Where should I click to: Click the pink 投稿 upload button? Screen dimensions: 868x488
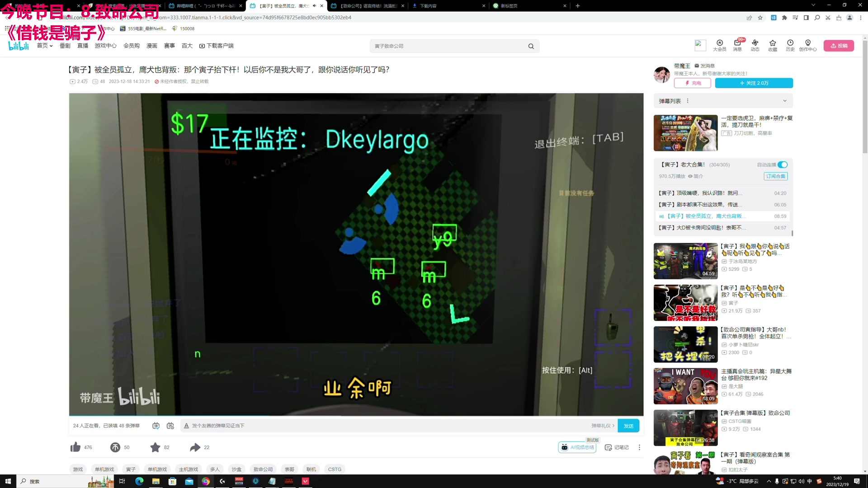pos(839,46)
